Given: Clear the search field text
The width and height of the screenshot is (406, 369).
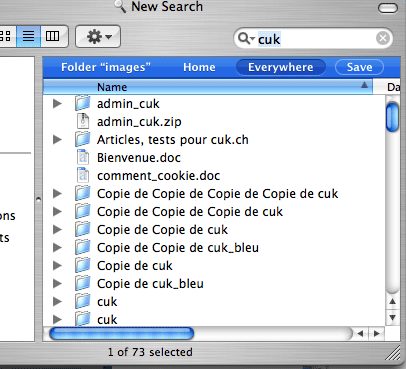Looking at the screenshot, I should point(383,38).
